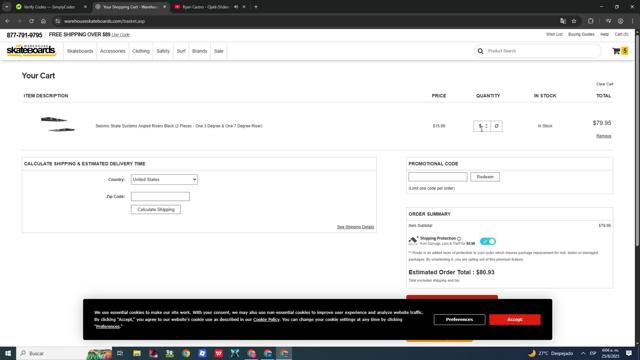This screenshot has width=640, height=360.
Task: Open the shopping cart icon in header
Action: (616, 51)
